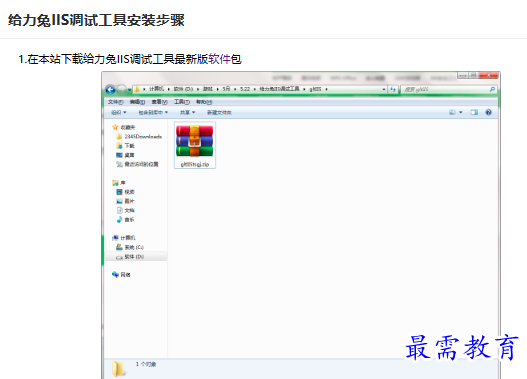Click the 1 个对象 status text

point(146,364)
